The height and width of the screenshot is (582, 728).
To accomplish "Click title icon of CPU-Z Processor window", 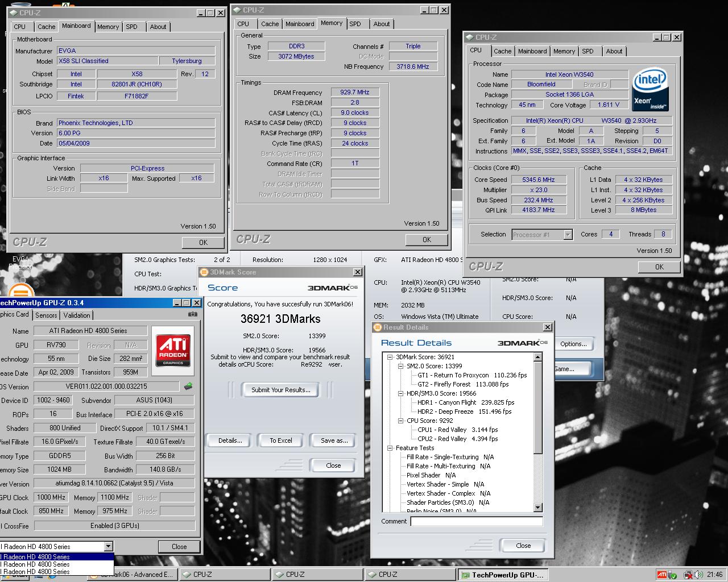I will 470,37.
